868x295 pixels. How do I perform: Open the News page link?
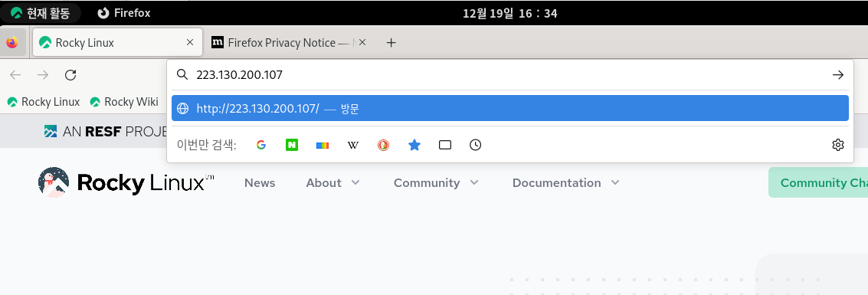pos(260,182)
